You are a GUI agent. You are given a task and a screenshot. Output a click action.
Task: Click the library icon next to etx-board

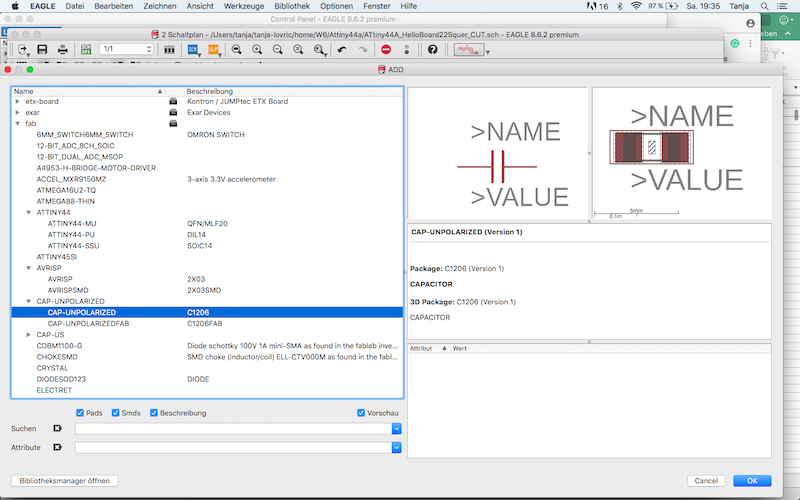click(x=173, y=102)
